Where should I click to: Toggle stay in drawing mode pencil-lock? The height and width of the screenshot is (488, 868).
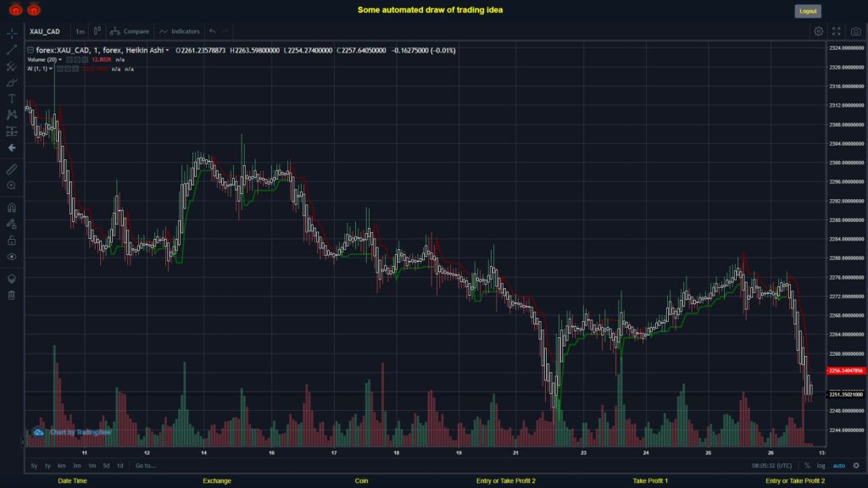(x=12, y=224)
